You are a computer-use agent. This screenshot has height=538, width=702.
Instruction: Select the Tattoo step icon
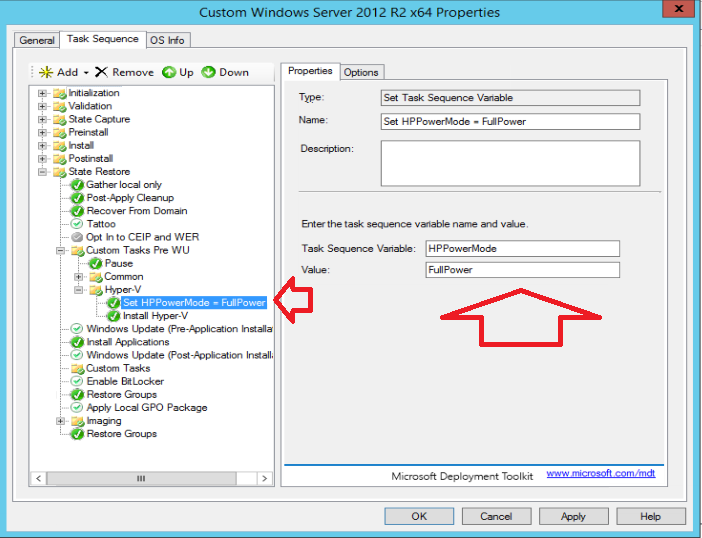coord(77,224)
